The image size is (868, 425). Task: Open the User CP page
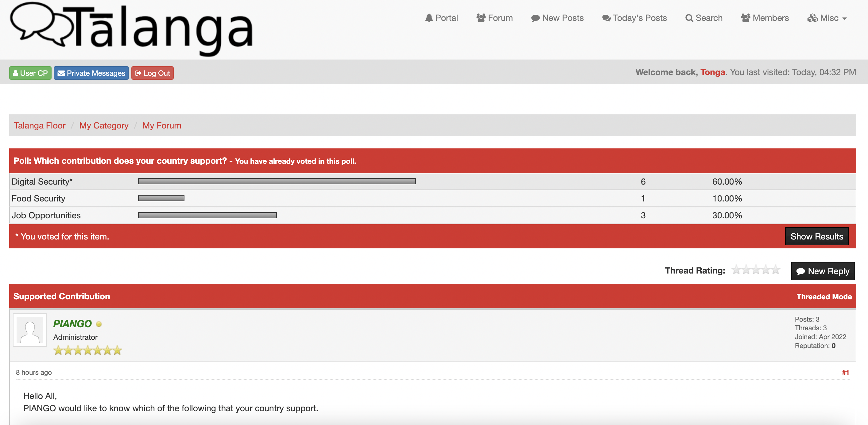coord(30,73)
